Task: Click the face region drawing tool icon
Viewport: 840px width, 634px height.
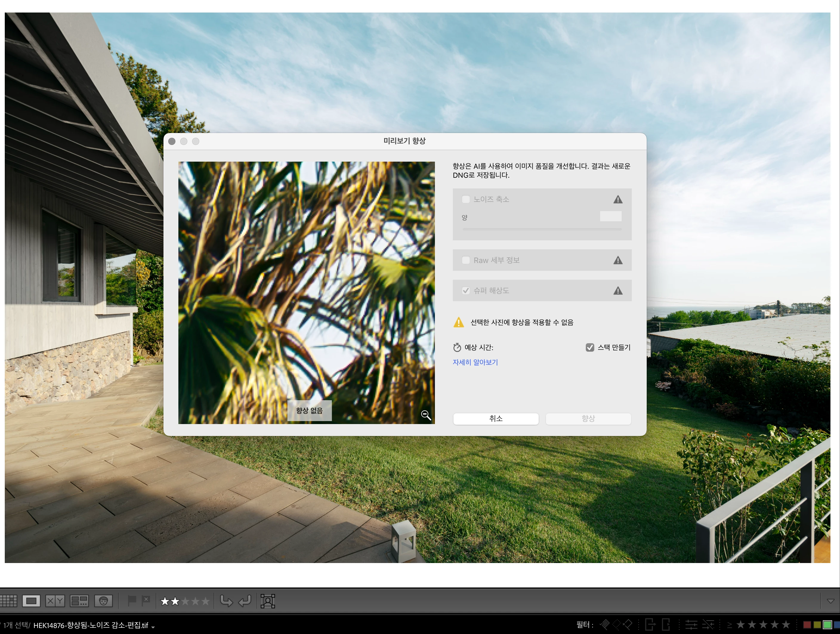Action: [x=268, y=601]
